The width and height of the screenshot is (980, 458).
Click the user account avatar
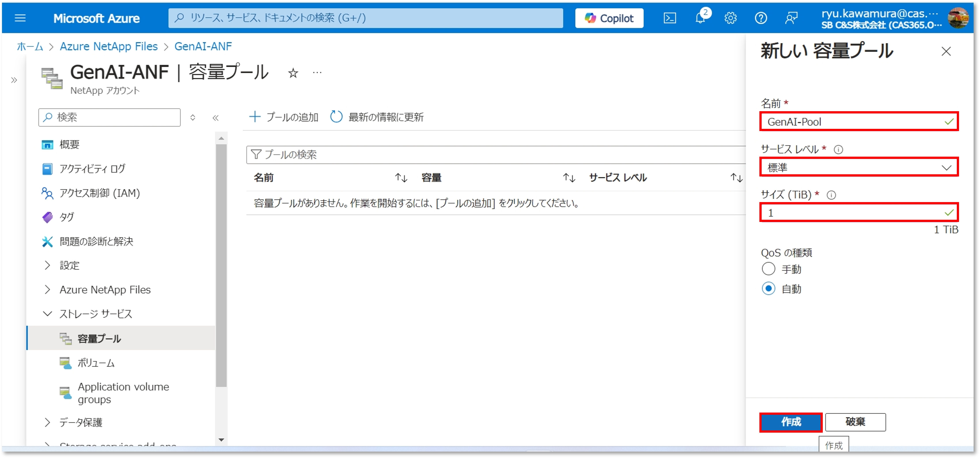pyautogui.click(x=957, y=18)
